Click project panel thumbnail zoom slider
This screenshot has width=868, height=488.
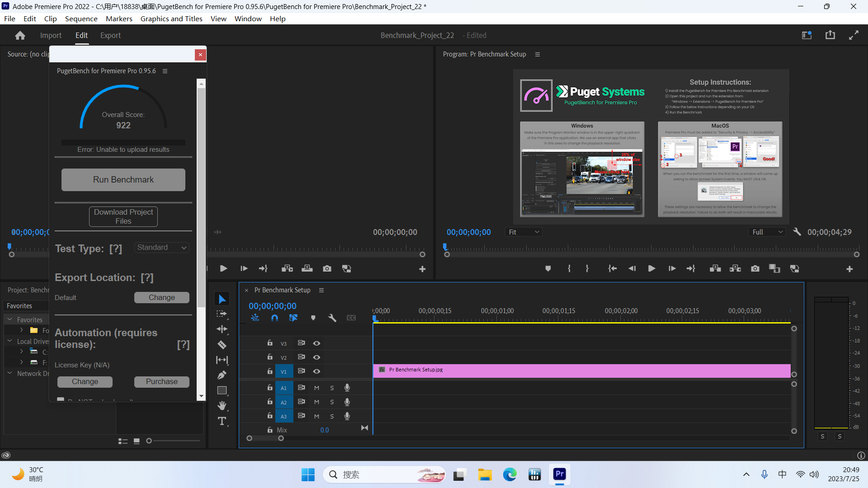pyautogui.click(x=174, y=441)
